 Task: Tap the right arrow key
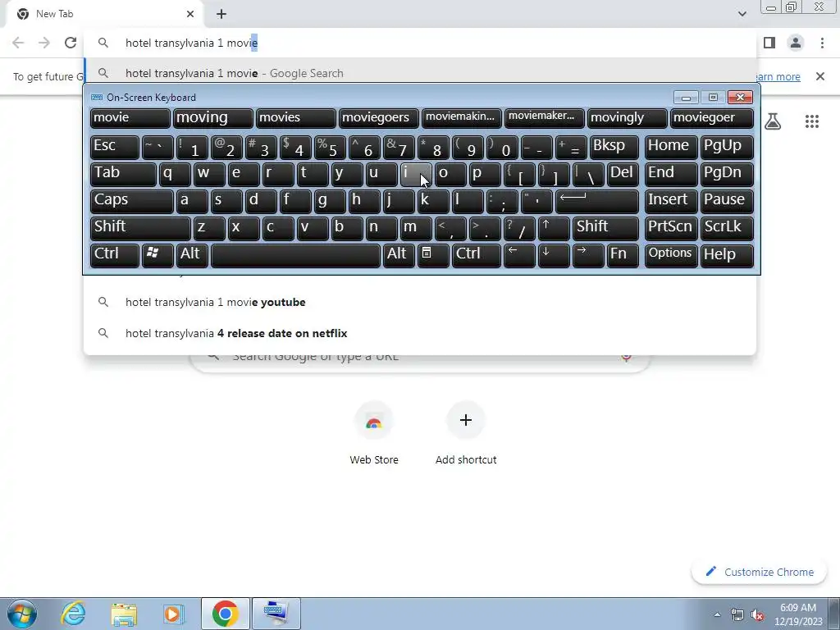pos(587,256)
